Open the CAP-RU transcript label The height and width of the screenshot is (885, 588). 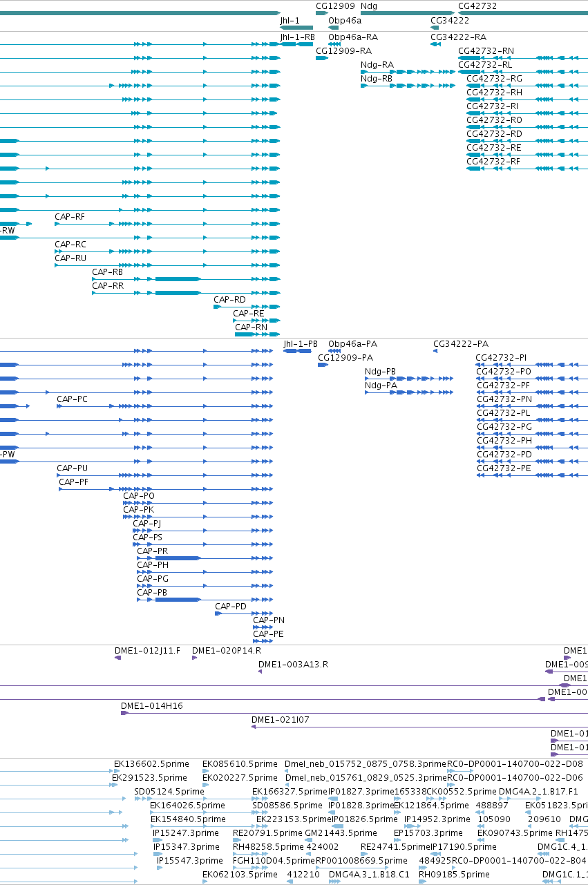coord(70,258)
